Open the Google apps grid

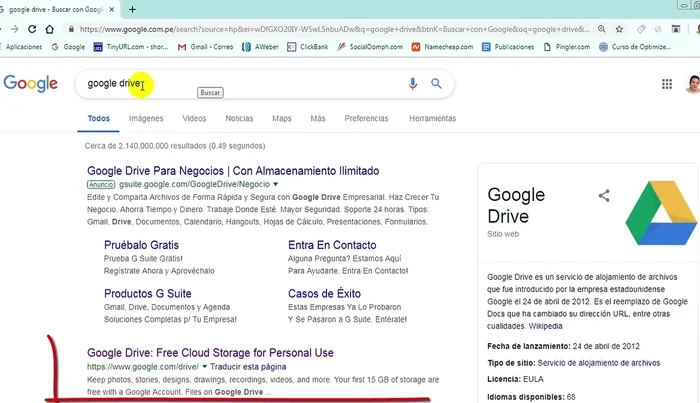click(667, 84)
